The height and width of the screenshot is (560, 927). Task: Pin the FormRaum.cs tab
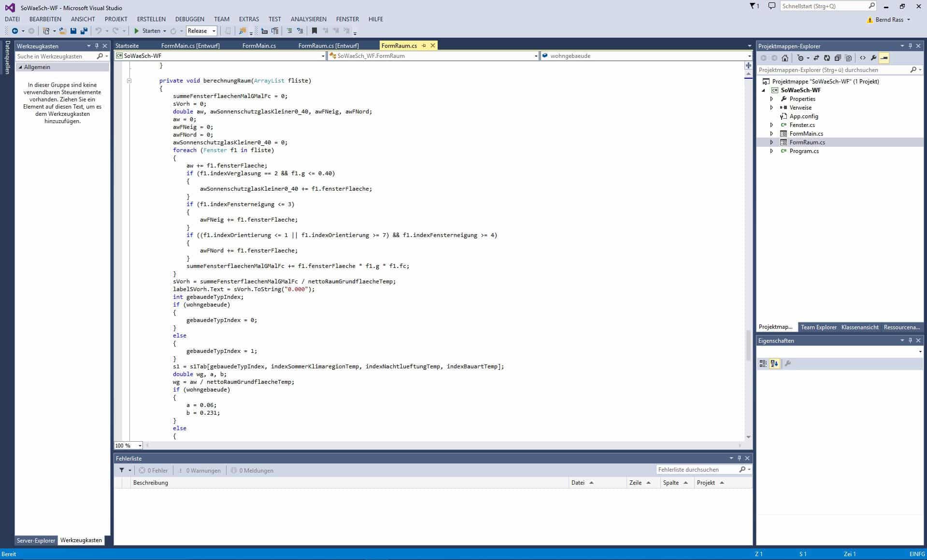[424, 45]
